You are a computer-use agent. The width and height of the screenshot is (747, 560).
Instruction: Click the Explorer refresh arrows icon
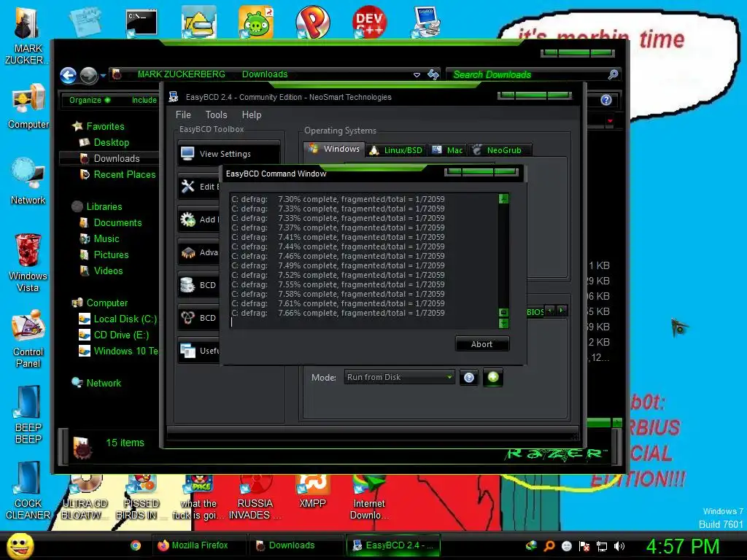point(433,74)
